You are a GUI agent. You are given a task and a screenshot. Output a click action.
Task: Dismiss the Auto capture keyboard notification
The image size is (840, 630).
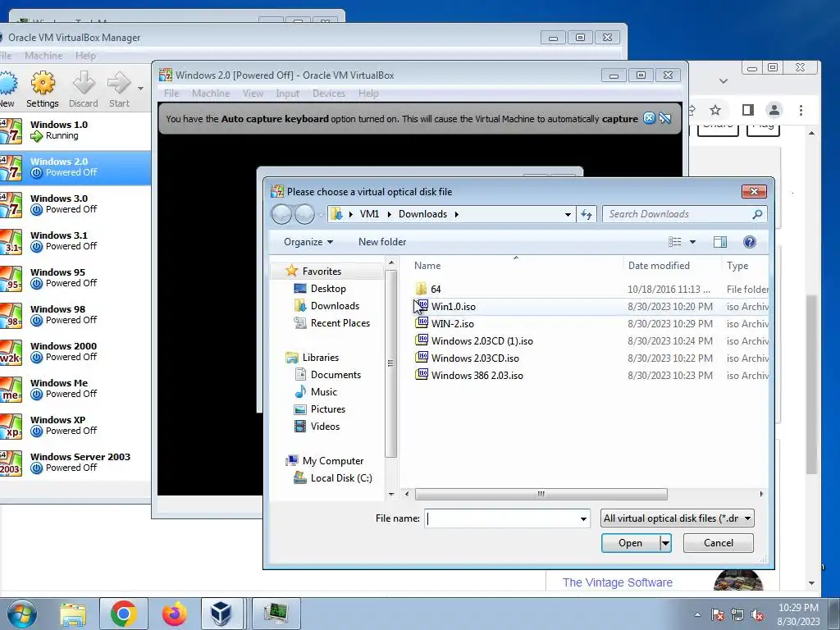(x=649, y=118)
